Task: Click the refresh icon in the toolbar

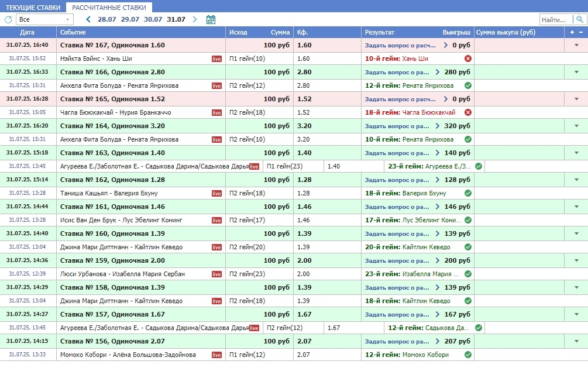Action: [8, 19]
